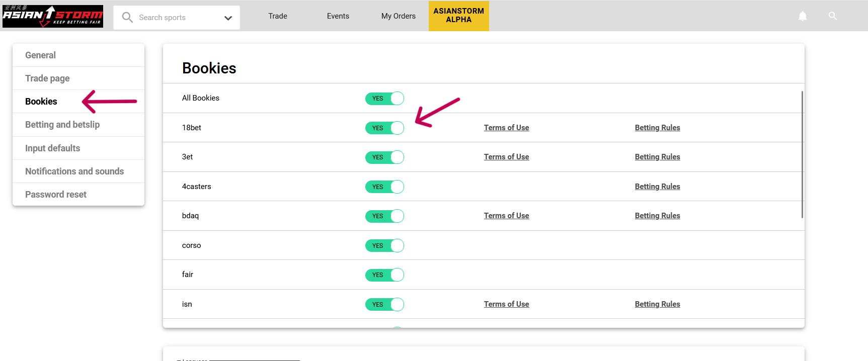Open Notifications and sounds settings
Screen dimensions: 868x361
click(78, 171)
